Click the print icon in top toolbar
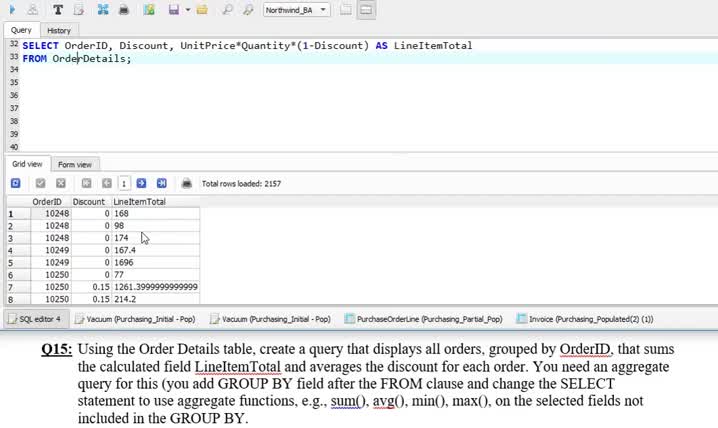The height and width of the screenshot is (428, 718). pyautogui.click(x=124, y=10)
